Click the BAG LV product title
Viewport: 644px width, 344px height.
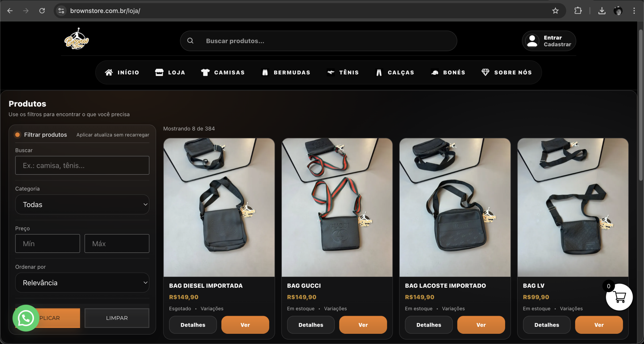(534, 285)
